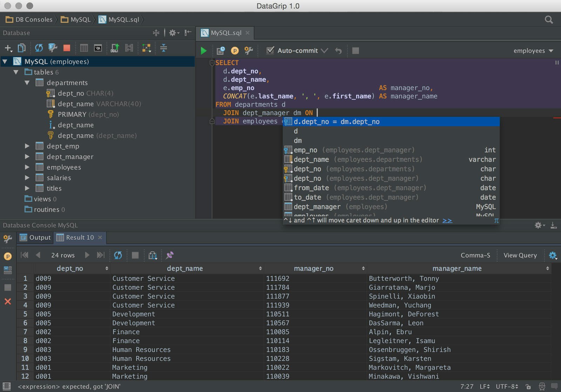This screenshot has height=392, width=561.
Task: Click the >> link in completion hint
Action: pos(447,221)
